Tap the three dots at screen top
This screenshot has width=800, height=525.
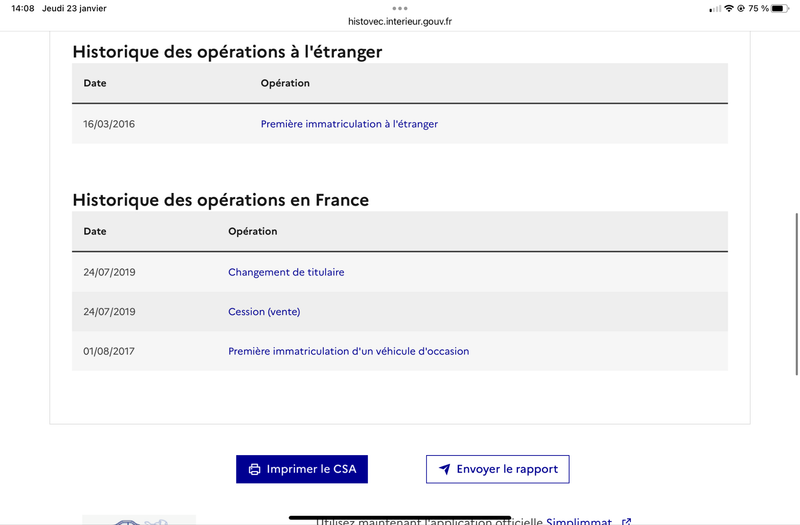coord(400,8)
